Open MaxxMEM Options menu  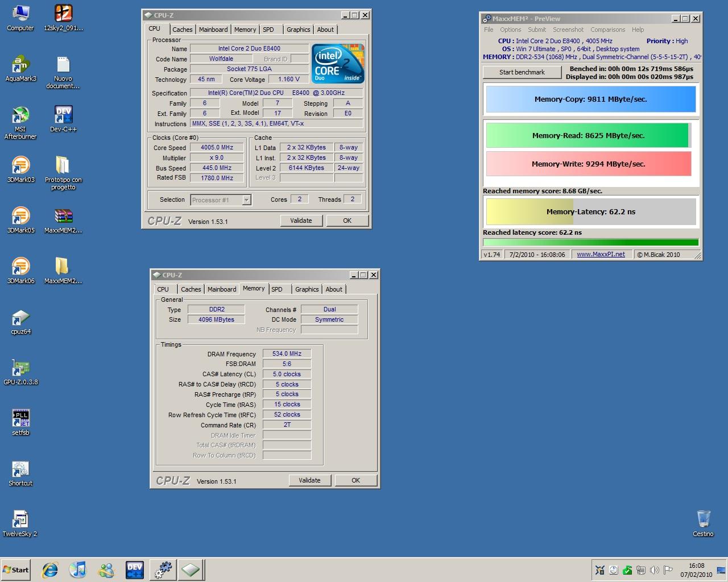coord(511,30)
